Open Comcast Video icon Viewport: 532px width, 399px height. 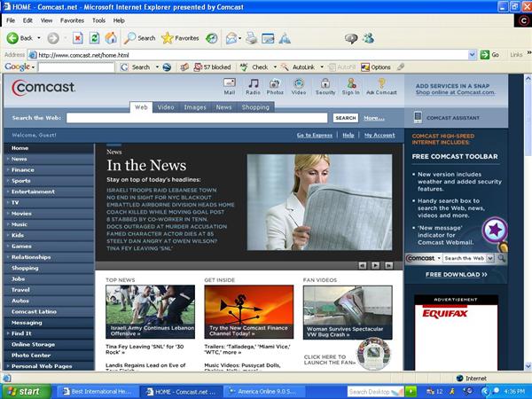[x=299, y=87]
